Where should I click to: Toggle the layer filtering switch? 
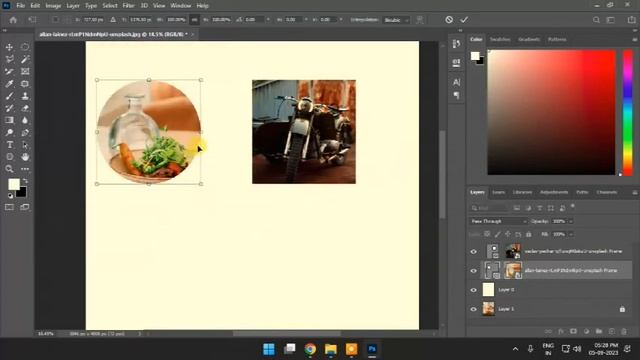tap(573, 207)
